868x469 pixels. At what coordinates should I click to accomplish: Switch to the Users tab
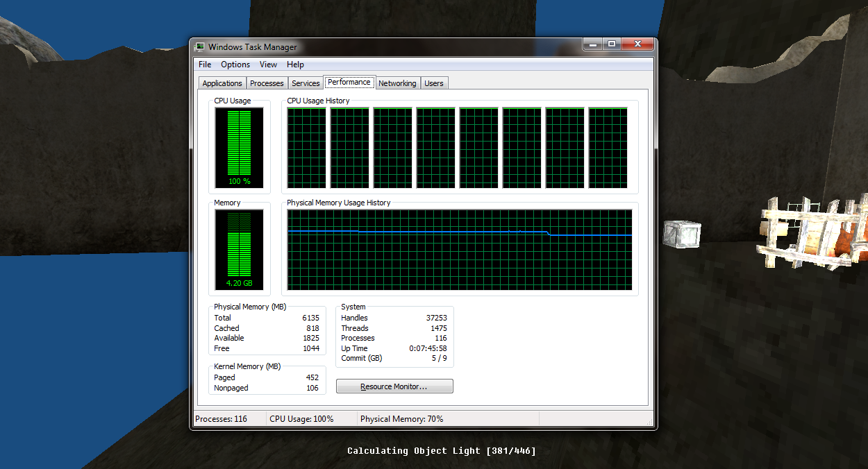pos(434,83)
